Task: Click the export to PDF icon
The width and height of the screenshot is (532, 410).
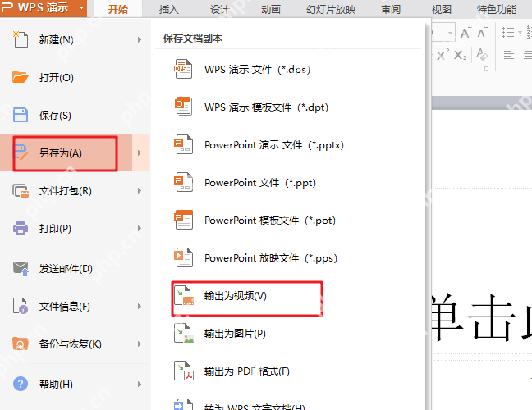Action: (x=184, y=371)
